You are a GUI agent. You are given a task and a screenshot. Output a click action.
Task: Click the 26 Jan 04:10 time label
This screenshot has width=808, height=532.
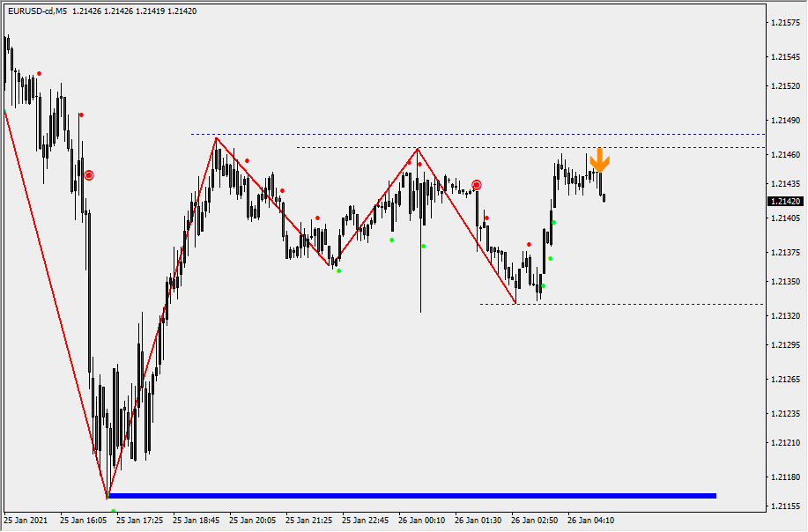tap(590, 521)
